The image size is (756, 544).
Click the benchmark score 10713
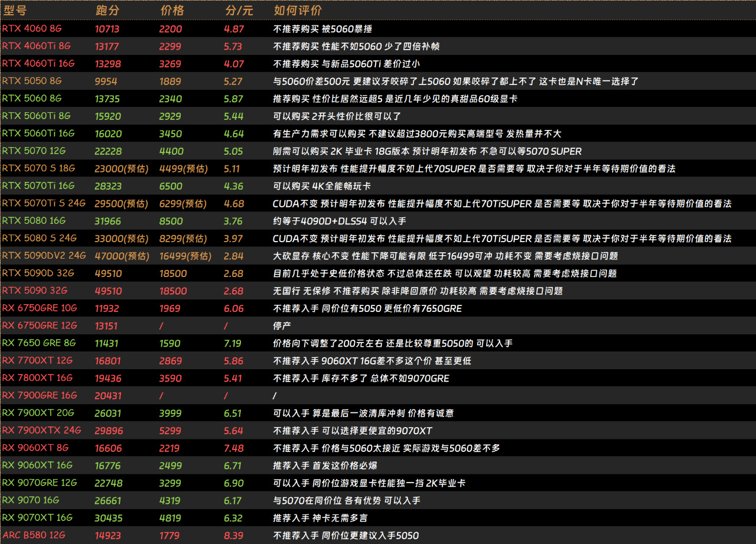point(107,29)
